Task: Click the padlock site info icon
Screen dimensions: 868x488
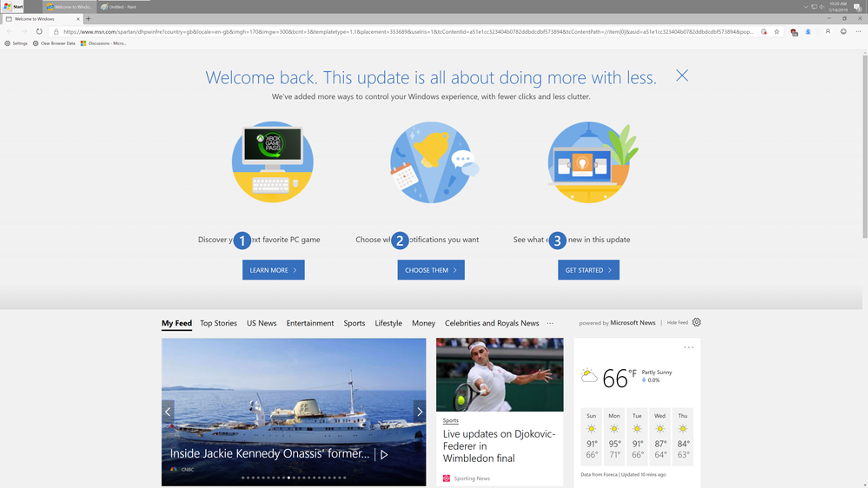Action: click(56, 31)
